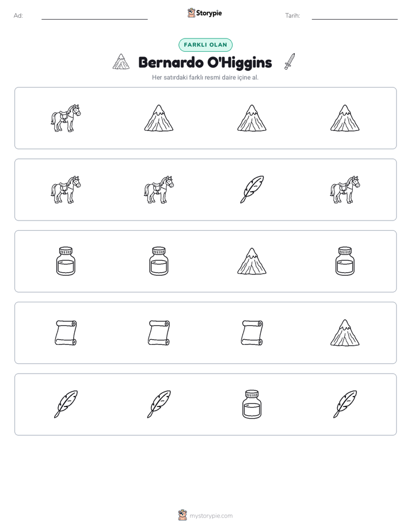Image resolution: width=411 pixels, height=532 pixels.
Task: Click the last feather in the bottom row
Action: click(x=345, y=404)
